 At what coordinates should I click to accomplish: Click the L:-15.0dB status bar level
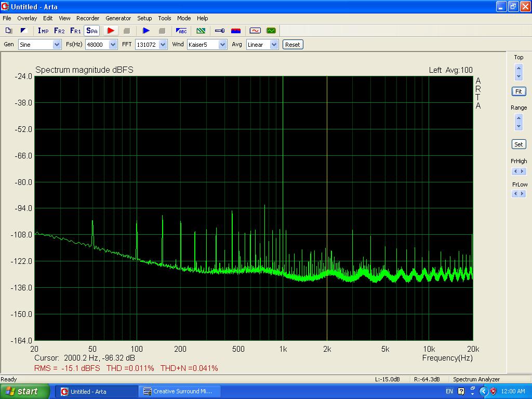(388, 379)
